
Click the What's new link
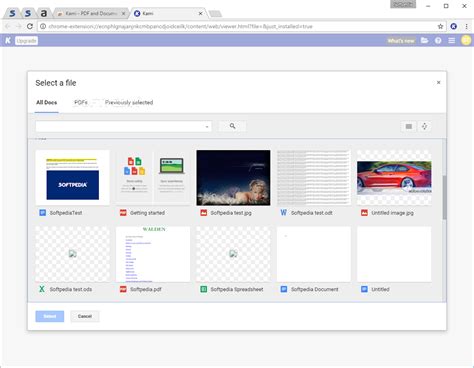(401, 41)
